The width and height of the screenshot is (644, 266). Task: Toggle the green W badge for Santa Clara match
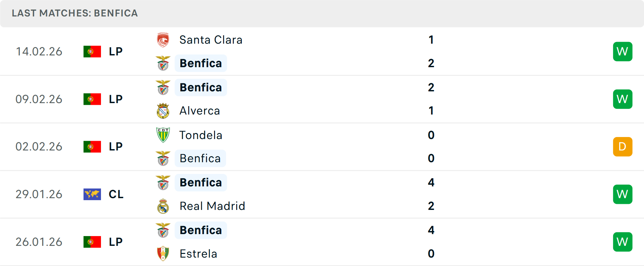pos(623,51)
